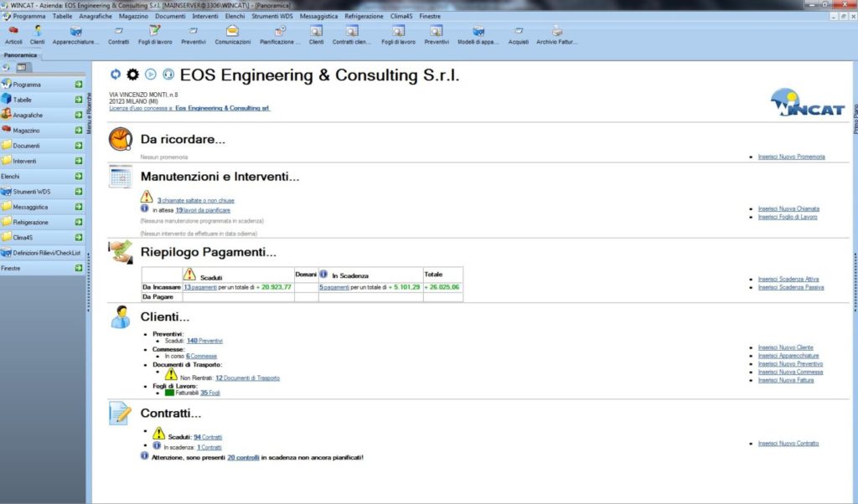Expand Anagrafiche with its green sidebar arrow
Screen dimensions: 858x504
coord(79,115)
